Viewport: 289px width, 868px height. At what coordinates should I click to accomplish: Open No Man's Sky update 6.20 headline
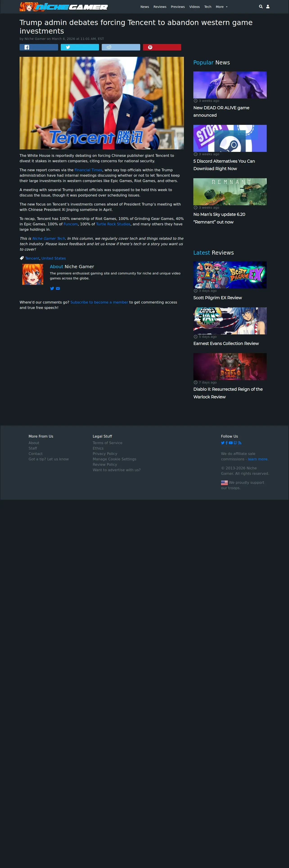point(219,218)
